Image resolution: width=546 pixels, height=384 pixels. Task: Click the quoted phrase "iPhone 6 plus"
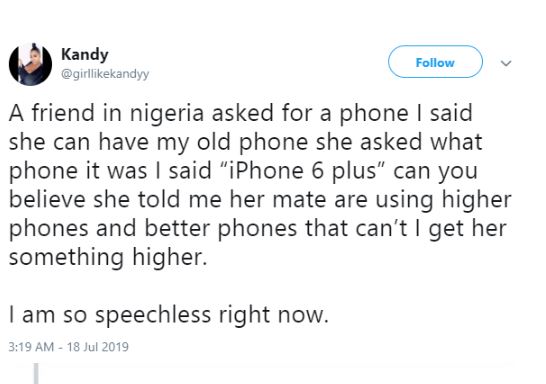pos(300,171)
